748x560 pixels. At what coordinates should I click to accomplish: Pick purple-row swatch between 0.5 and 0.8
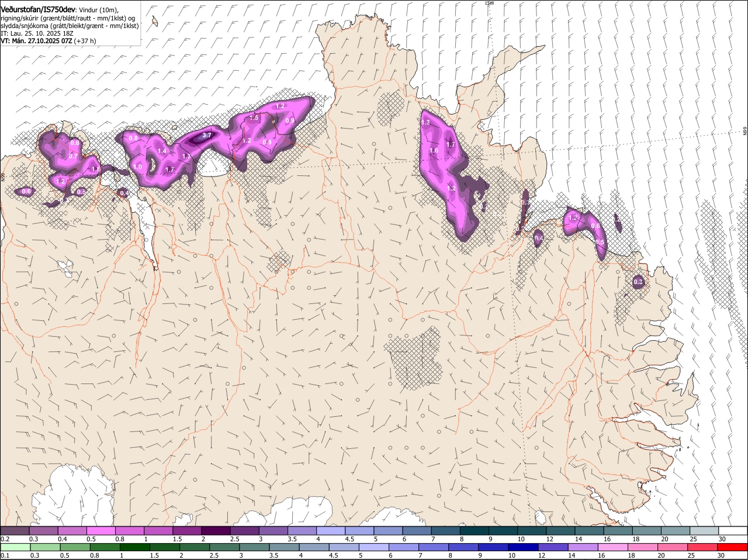[x=101, y=531]
